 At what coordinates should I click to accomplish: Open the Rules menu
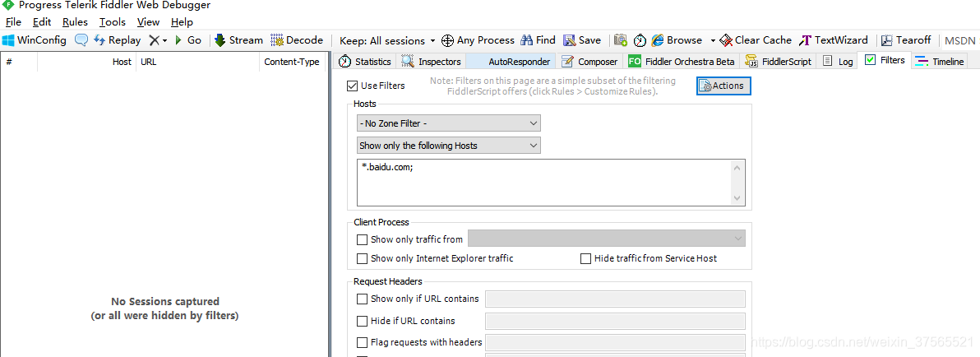(x=75, y=22)
